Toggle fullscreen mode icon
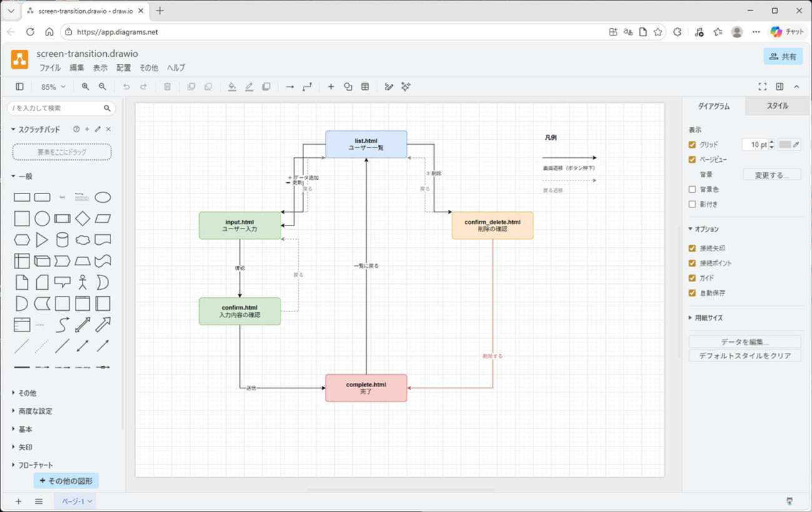The image size is (812, 512). pyautogui.click(x=762, y=87)
